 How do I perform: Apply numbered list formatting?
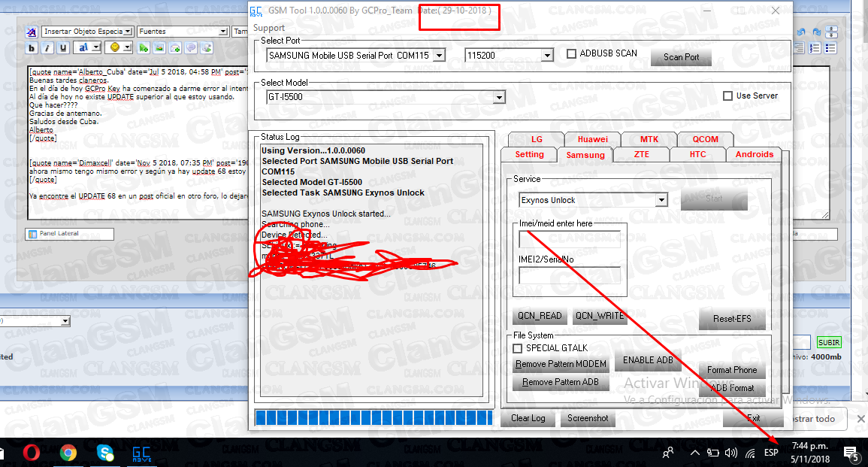click(x=815, y=47)
